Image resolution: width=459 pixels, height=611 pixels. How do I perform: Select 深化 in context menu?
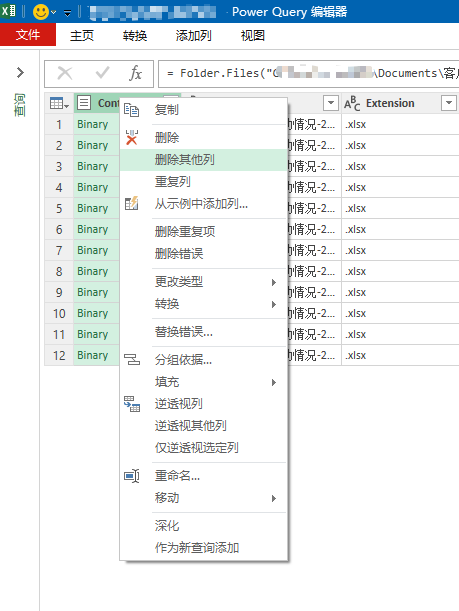click(204, 526)
